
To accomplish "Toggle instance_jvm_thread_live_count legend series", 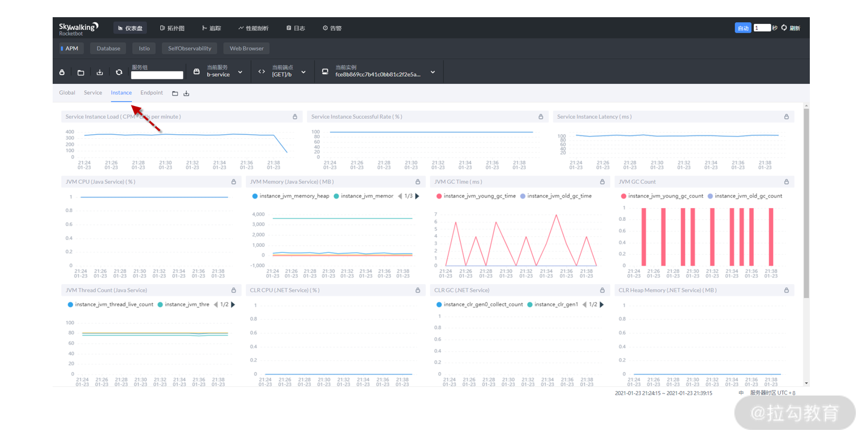I will pos(110,305).
